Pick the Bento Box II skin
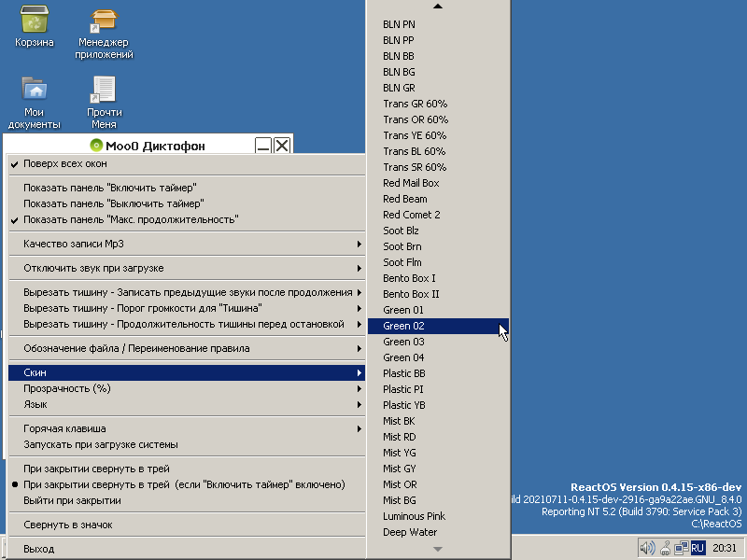The height and width of the screenshot is (560, 747). coord(438,294)
